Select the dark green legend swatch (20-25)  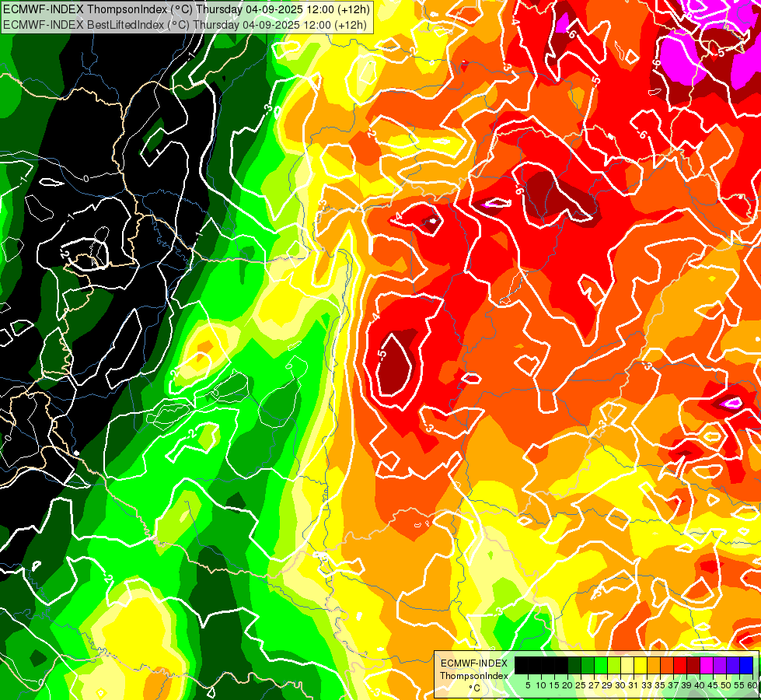click(x=574, y=665)
